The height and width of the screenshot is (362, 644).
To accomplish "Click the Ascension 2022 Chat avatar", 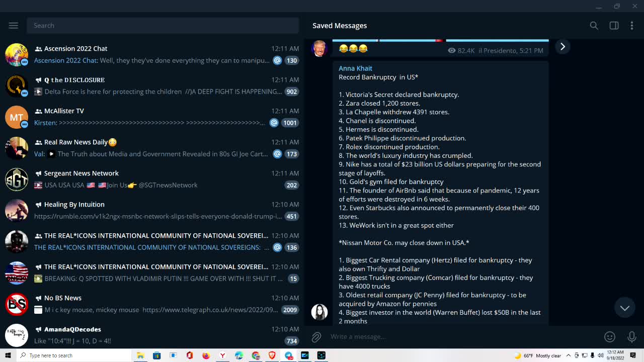I will (x=17, y=54).
